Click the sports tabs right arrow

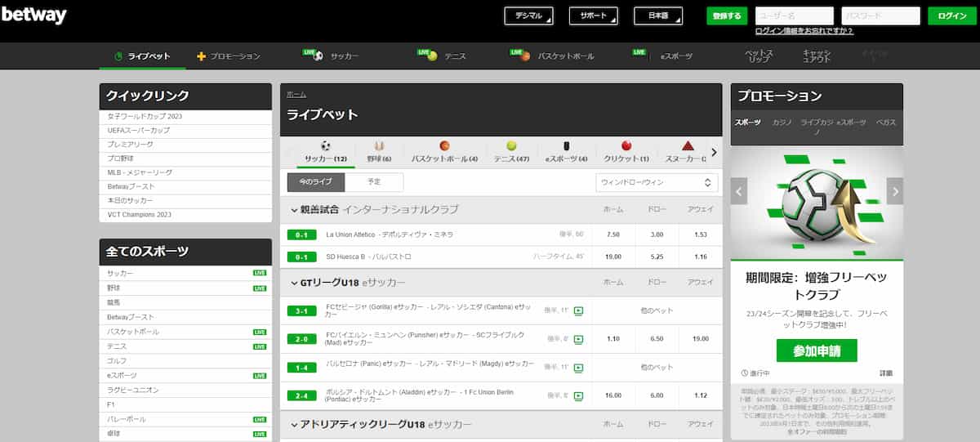point(714,152)
